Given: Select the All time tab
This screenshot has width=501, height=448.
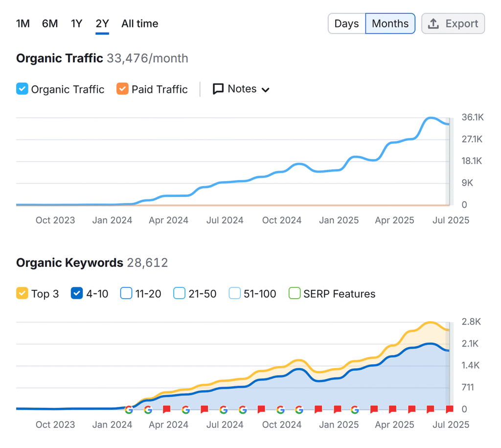Looking at the screenshot, I should point(139,23).
